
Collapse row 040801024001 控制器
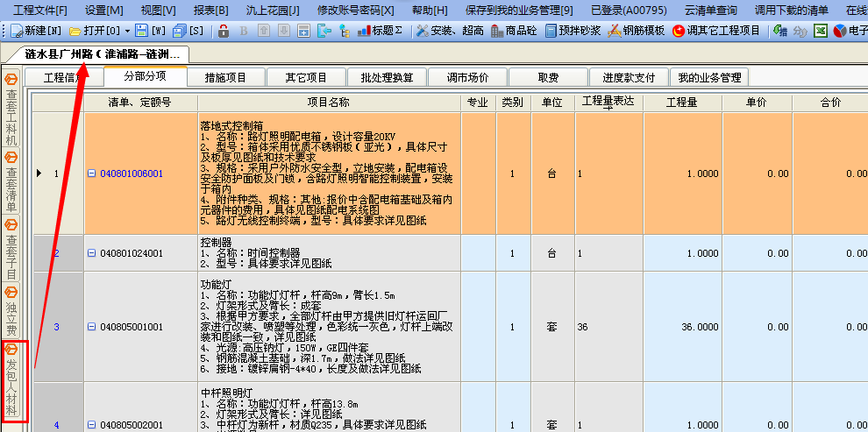[92, 254]
